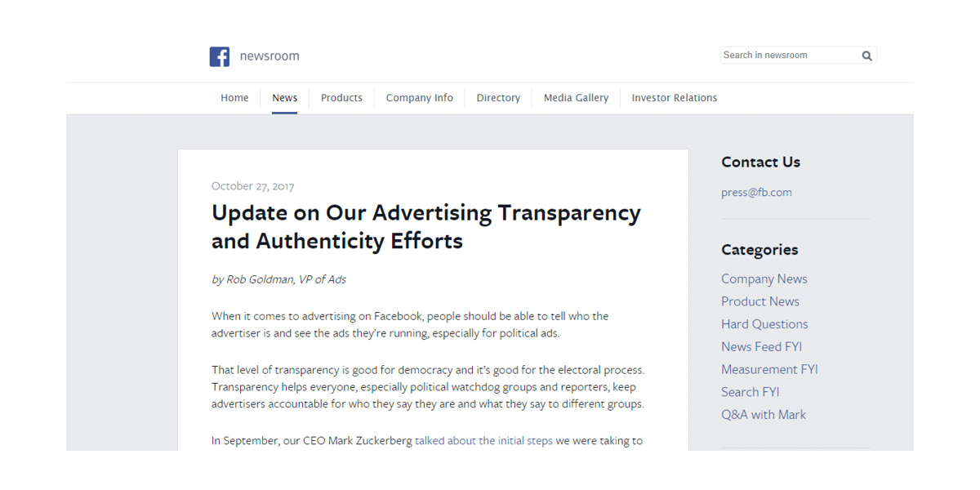980x490 pixels.
Task: View the News Feed FYI category
Action: click(x=761, y=347)
